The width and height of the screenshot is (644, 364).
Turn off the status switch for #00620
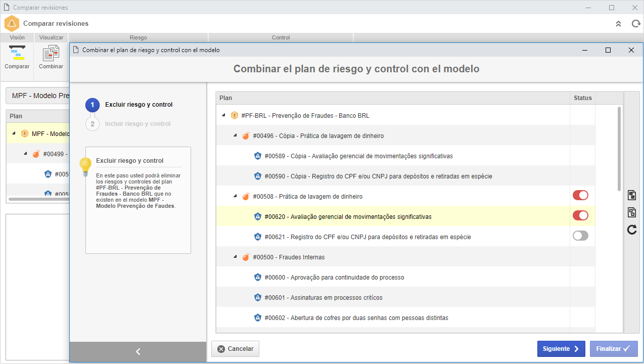point(580,216)
